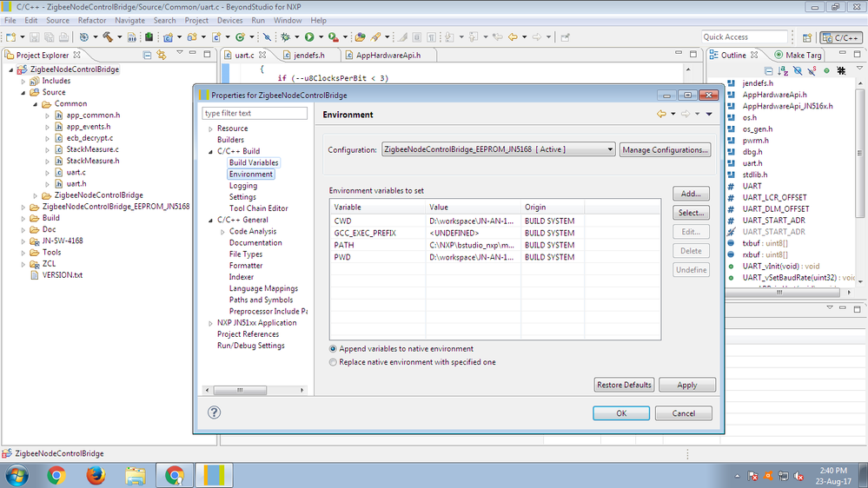Collapse the Source folder in Project Explorer
Screen dimensions: 868x488
[23, 92]
